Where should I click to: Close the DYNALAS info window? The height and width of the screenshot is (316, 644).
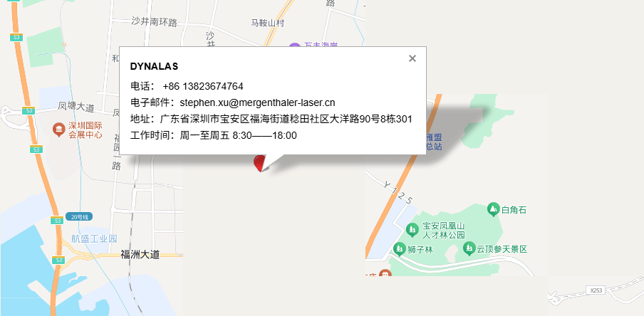(x=412, y=58)
